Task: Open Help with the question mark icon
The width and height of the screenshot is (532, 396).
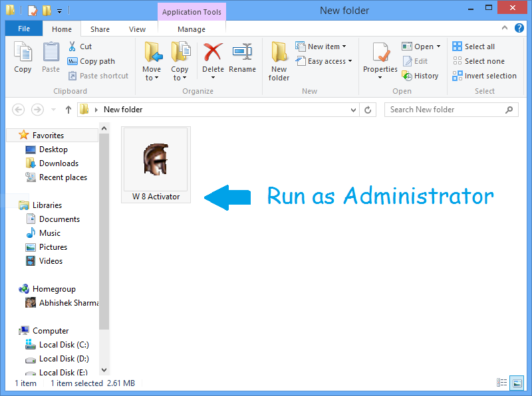Action: [x=519, y=28]
